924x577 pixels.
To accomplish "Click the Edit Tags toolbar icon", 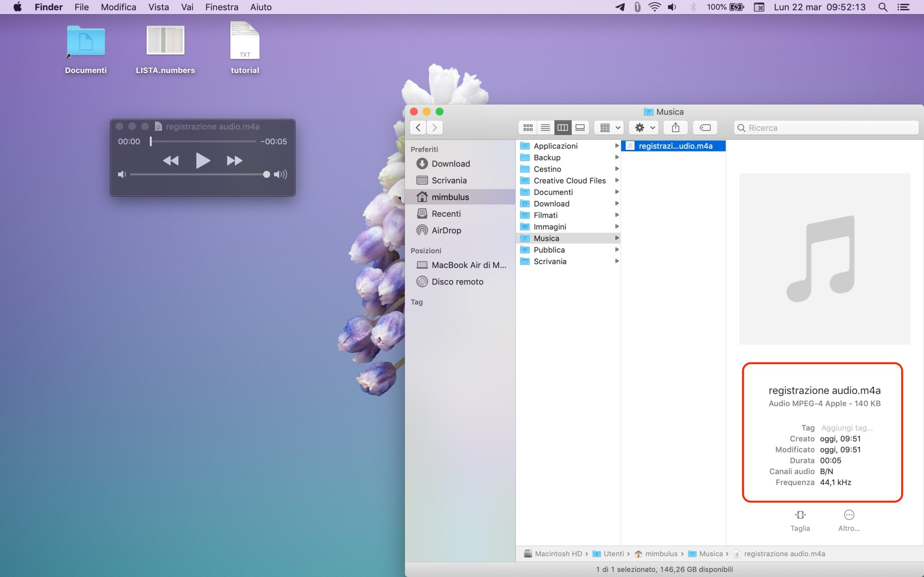I will coord(705,127).
